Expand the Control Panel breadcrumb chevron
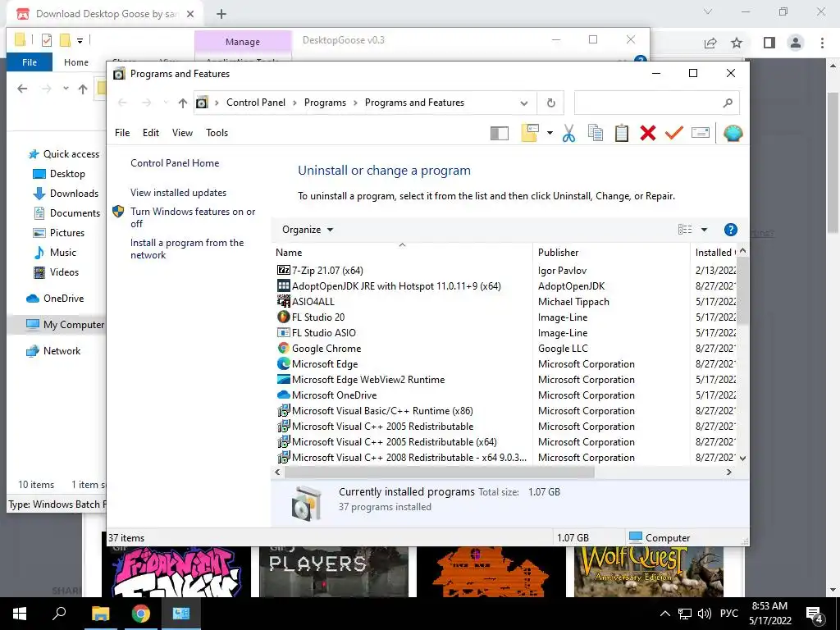The width and height of the screenshot is (840, 630). tap(294, 103)
